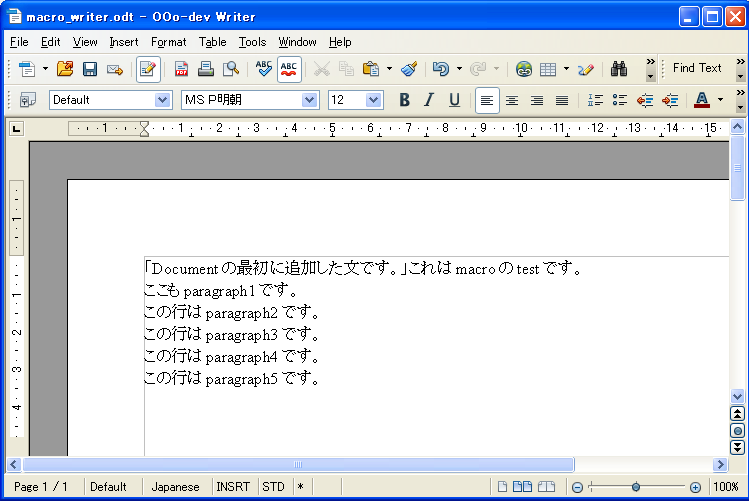Toggle Italic formatting

pos(429,100)
